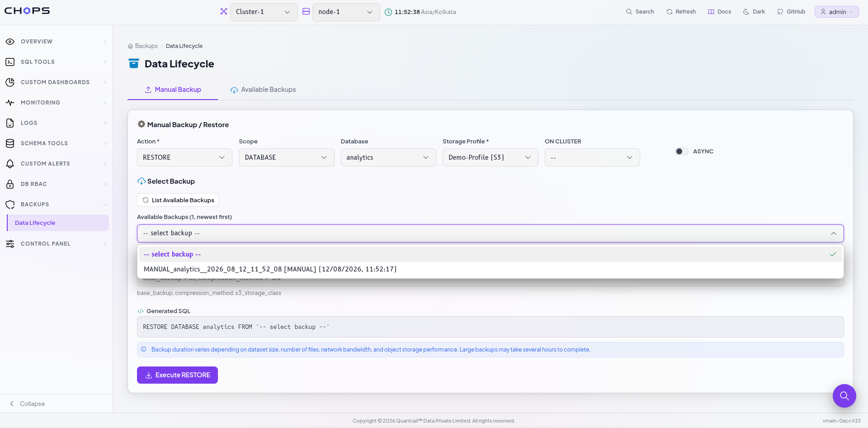
Task: Open the GitHub link
Action: [791, 12]
